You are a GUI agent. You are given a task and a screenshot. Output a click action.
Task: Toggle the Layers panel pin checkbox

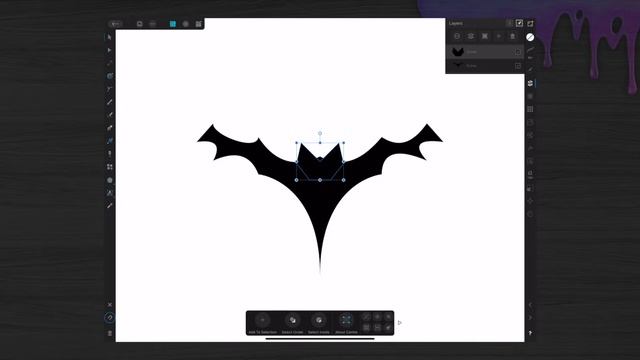pos(519,23)
